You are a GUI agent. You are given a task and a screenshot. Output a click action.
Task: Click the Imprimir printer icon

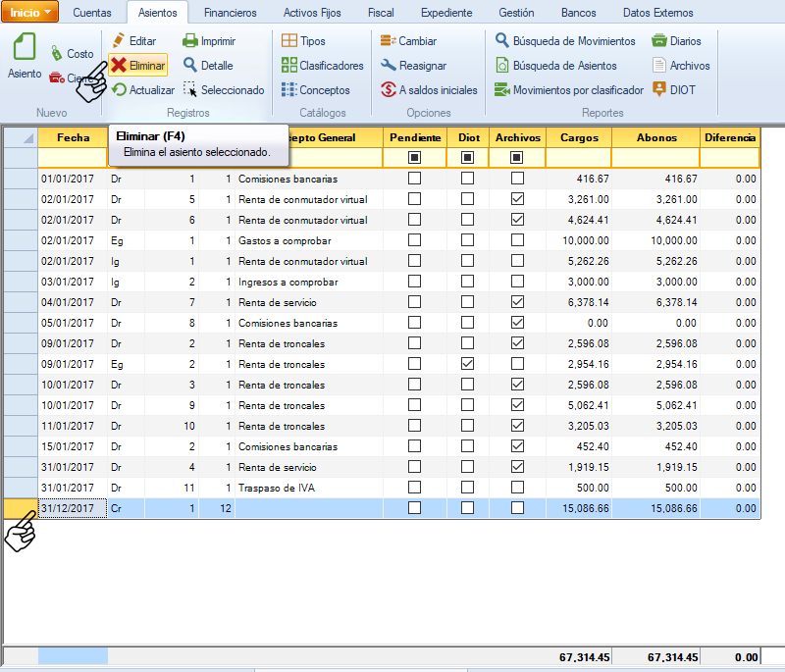(190, 41)
